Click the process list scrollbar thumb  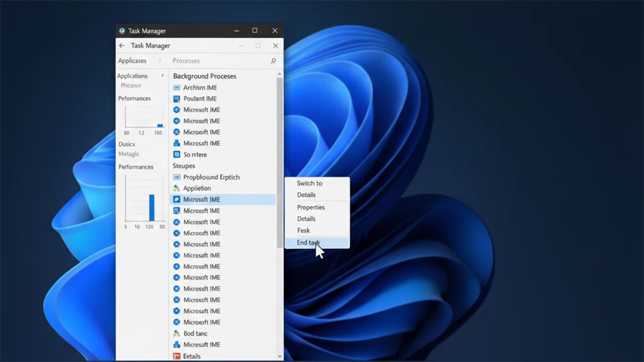click(280, 162)
